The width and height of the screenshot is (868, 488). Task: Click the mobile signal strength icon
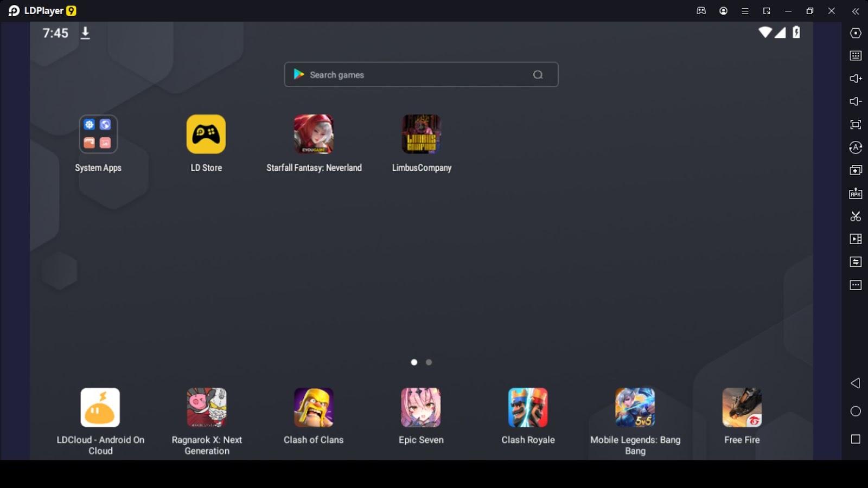click(780, 33)
